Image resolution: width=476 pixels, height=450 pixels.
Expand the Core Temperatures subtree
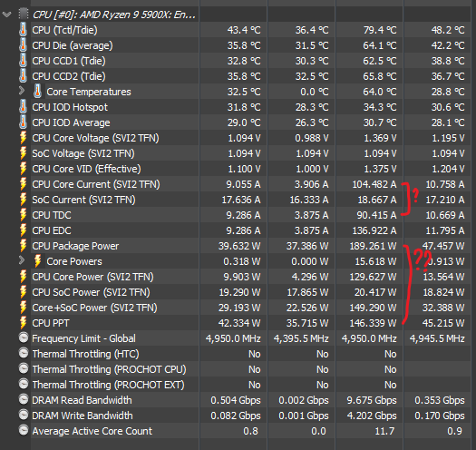pyautogui.click(x=22, y=91)
